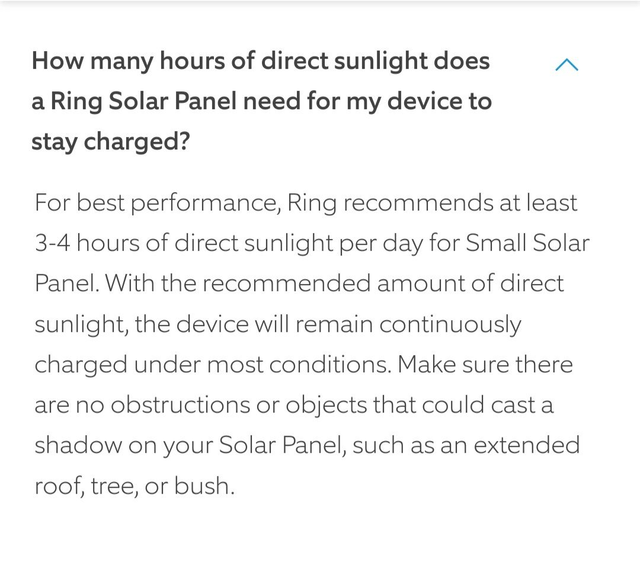Click the "charged under most conditions" phrase
The image size is (640, 562).
(212, 365)
